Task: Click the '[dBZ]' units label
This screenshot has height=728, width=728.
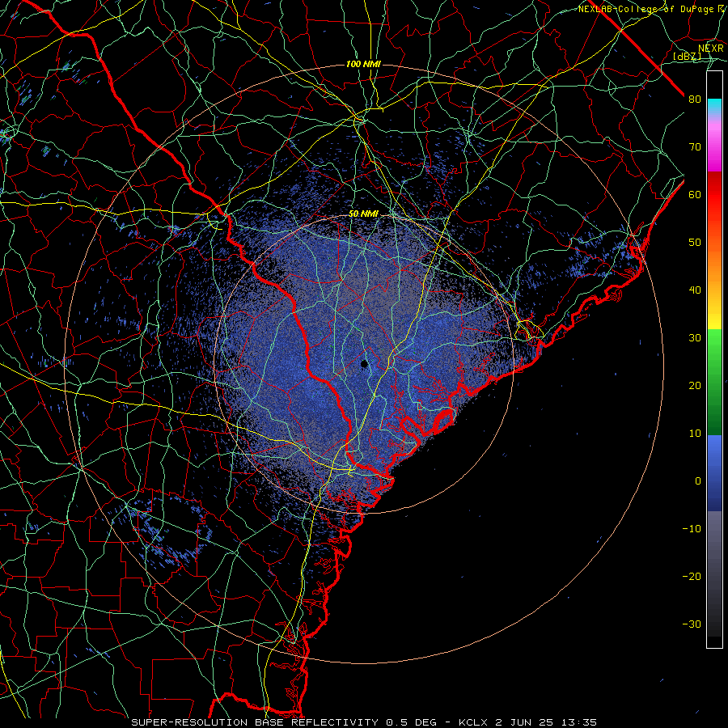Action: (x=687, y=56)
